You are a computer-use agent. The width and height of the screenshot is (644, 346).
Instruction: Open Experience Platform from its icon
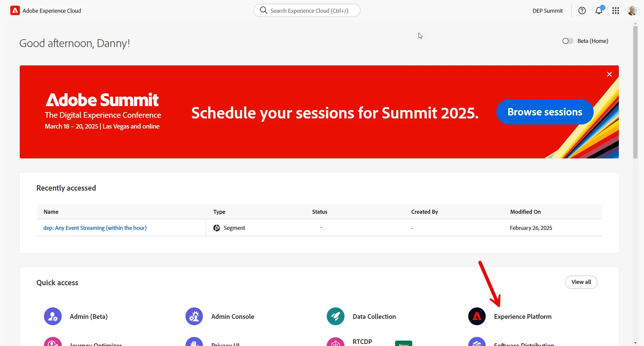coord(477,316)
